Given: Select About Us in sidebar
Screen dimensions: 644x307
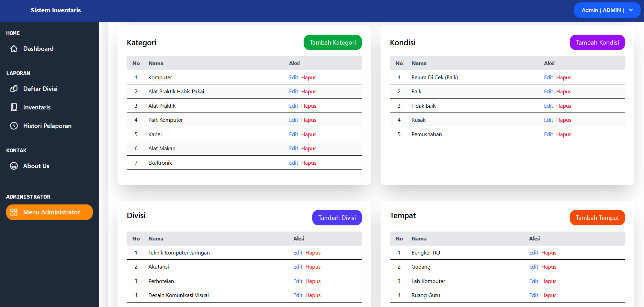Looking at the screenshot, I should pyautogui.click(x=49, y=166).
